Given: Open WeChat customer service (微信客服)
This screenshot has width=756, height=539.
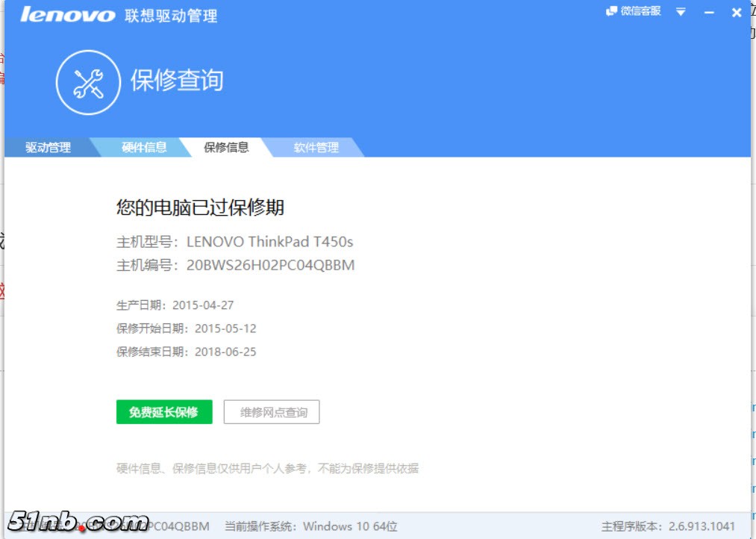Looking at the screenshot, I should (x=633, y=11).
